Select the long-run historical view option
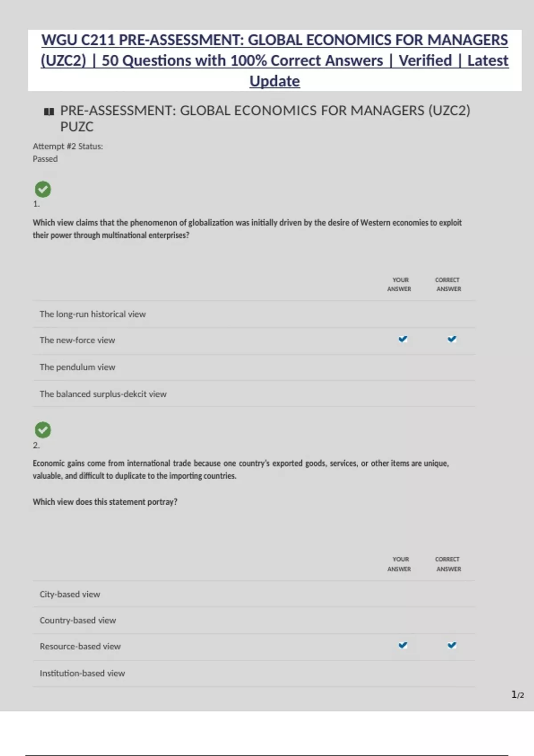The width and height of the screenshot is (534, 756). click(93, 314)
